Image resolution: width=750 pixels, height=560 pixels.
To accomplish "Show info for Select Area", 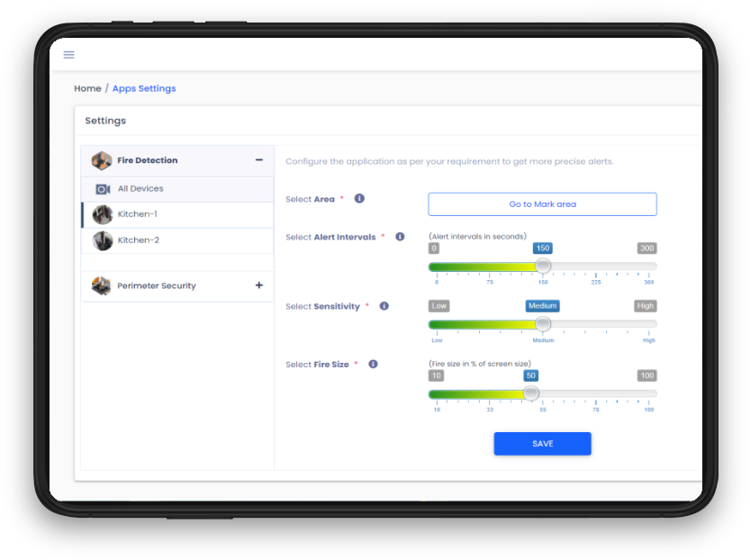I will click(359, 198).
